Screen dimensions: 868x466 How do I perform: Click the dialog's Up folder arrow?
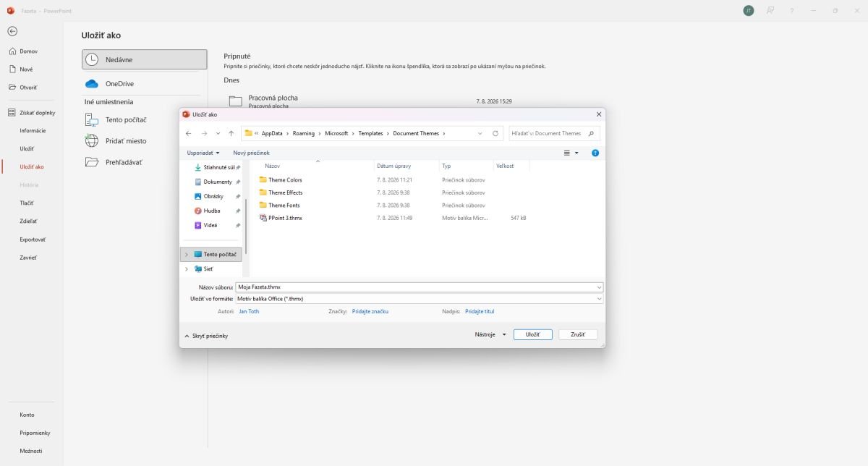pyautogui.click(x=231, y=133)
